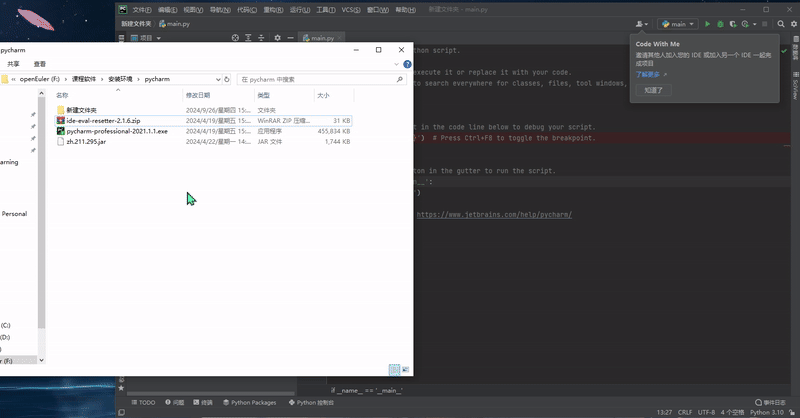Click search magnifier in Explorer search box
Viewport: 800px width, 418px height.
coord(399,79)
